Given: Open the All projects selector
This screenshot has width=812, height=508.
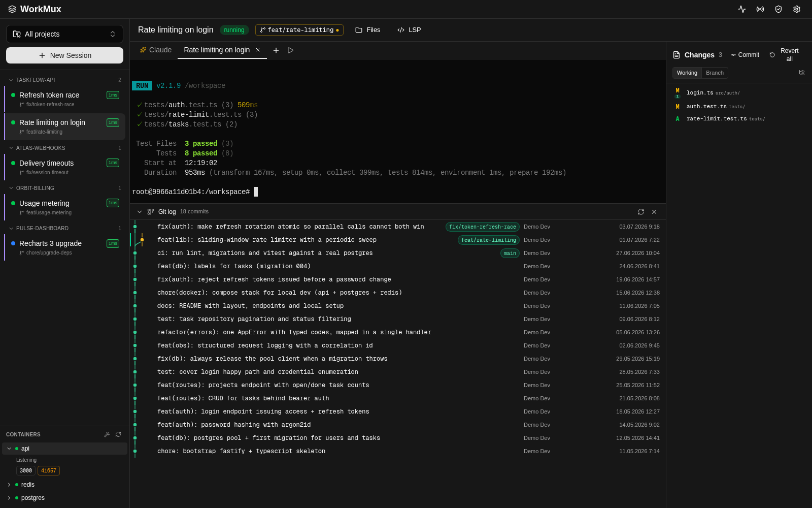Looking at the screenshot, I should point(64,34).
